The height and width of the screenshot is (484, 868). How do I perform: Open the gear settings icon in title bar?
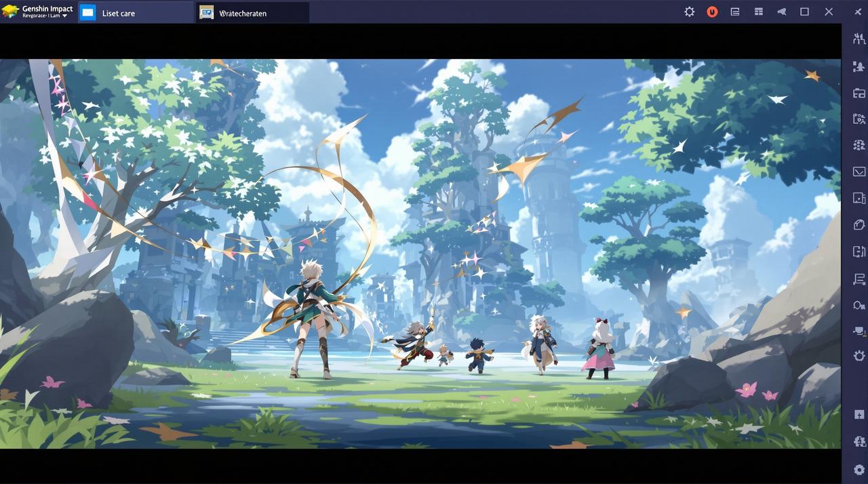[x=689, y=12]
